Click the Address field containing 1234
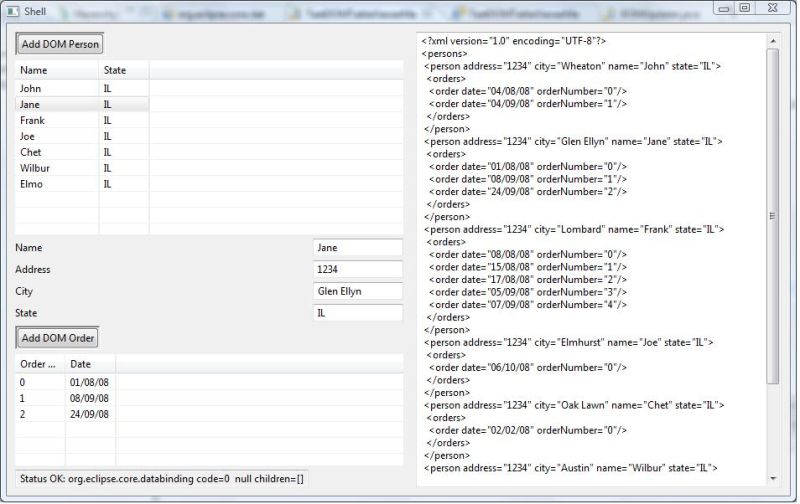 click(358, 269)
